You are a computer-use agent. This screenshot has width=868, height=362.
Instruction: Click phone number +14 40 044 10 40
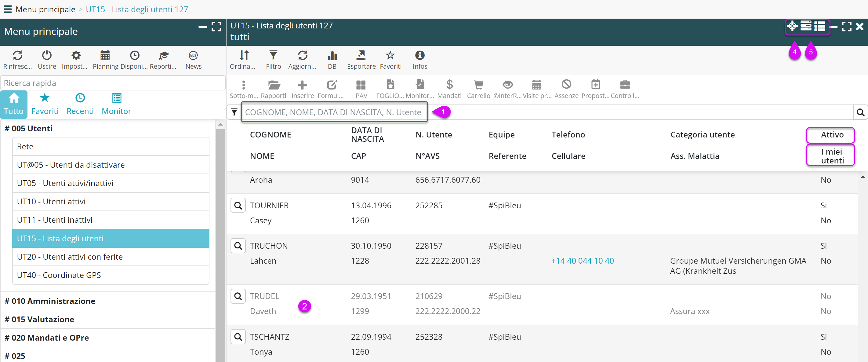[x=582, y=261]
